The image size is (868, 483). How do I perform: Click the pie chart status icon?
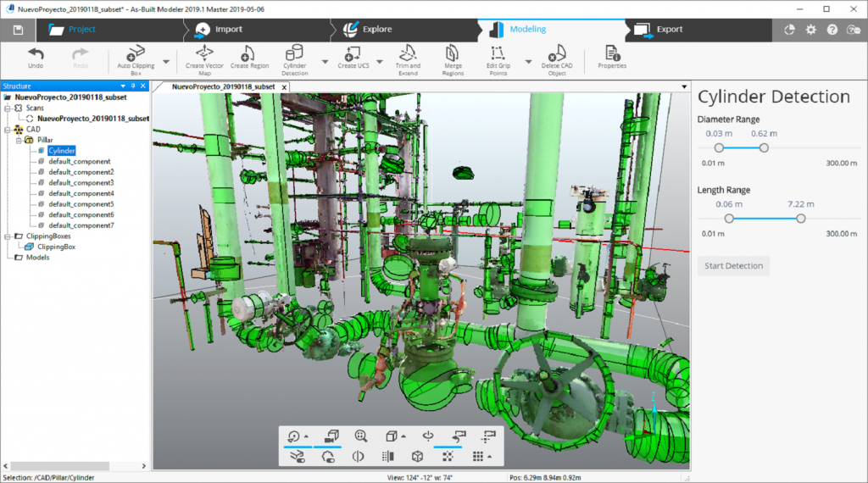789,30
